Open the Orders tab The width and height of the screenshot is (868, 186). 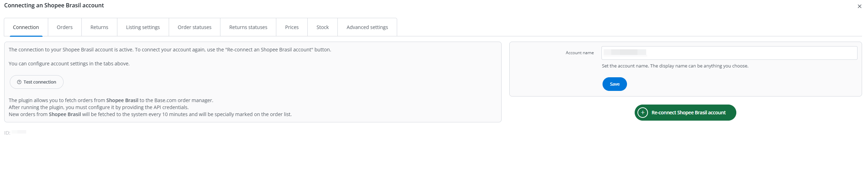tap(65, 27)
